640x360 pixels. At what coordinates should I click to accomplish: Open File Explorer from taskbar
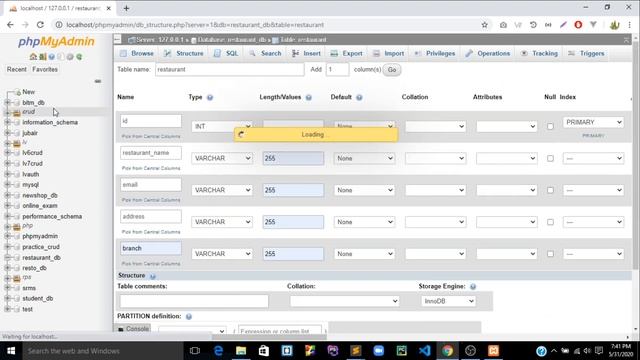pos(241,351)
